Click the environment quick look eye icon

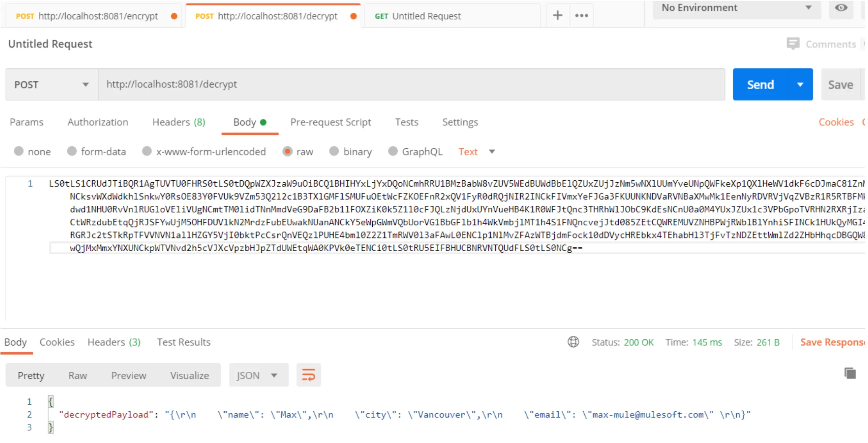(x=841, y=8)
